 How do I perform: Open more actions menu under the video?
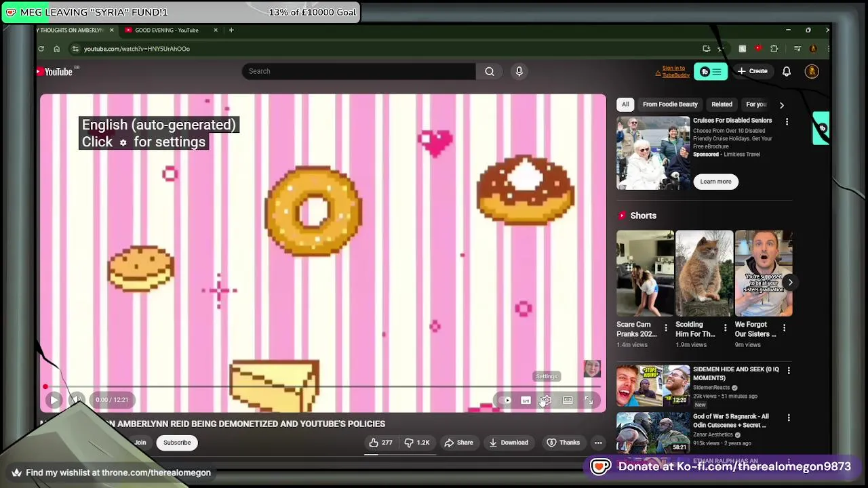click(598, 443)
